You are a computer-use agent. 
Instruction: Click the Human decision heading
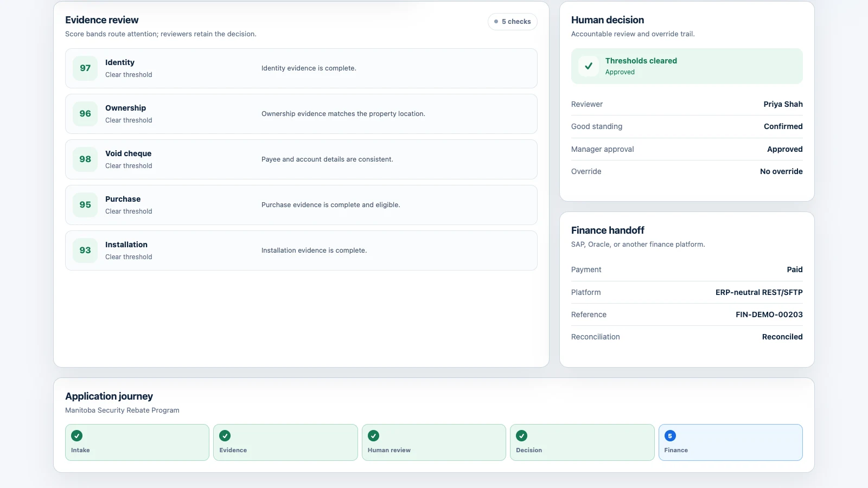[608, 20]
